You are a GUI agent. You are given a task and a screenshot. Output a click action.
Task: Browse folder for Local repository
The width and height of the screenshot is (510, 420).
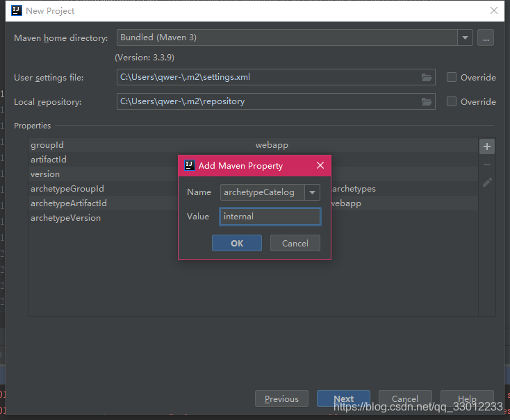(x=427, y=102)
